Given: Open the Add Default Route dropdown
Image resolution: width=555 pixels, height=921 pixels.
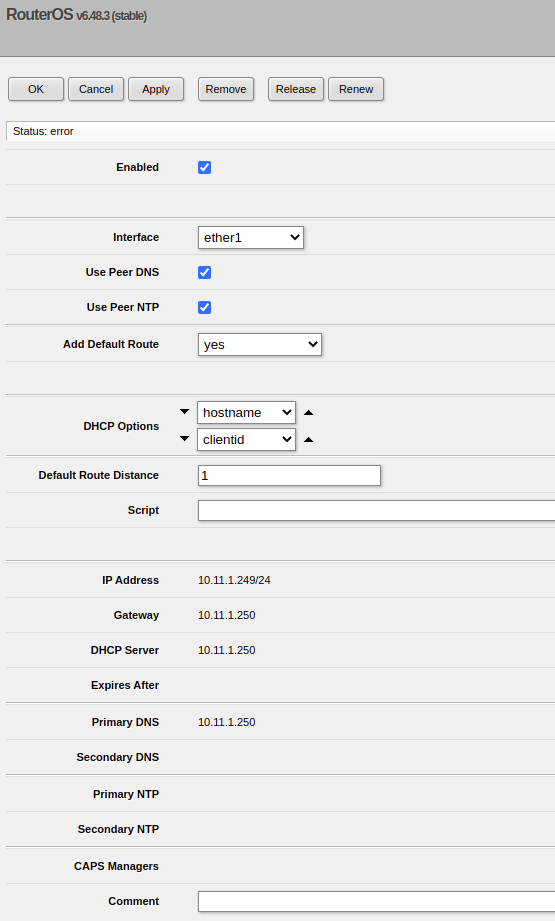Looking at the screenshot, I should click(x=260, y=344).
